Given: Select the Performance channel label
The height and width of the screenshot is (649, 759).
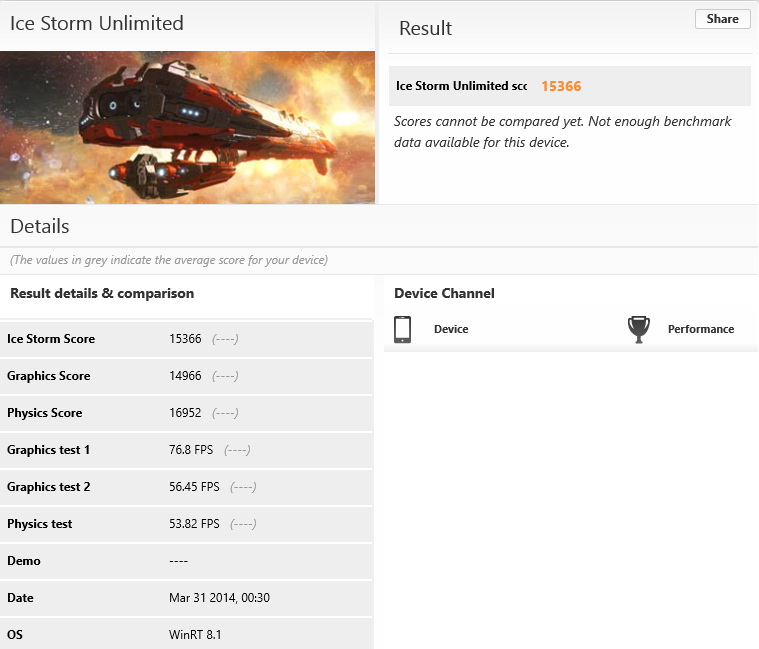Looking at the screenshot, I should (700, 329).
